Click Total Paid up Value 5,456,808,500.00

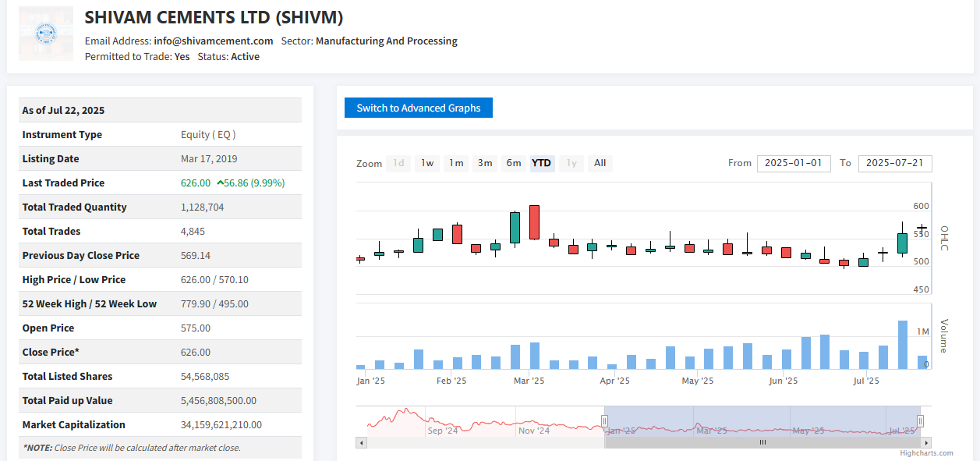(x=218, y=400)
